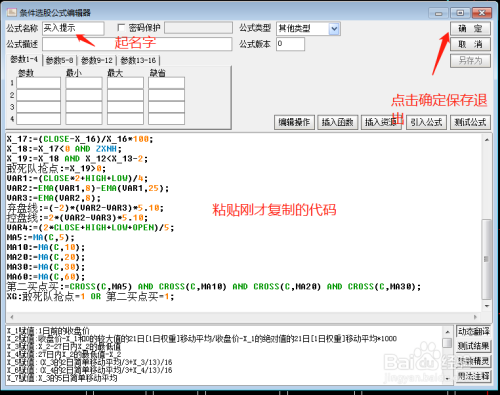
Task: Click the last code line starting with XG:
Action: point(90,296)
